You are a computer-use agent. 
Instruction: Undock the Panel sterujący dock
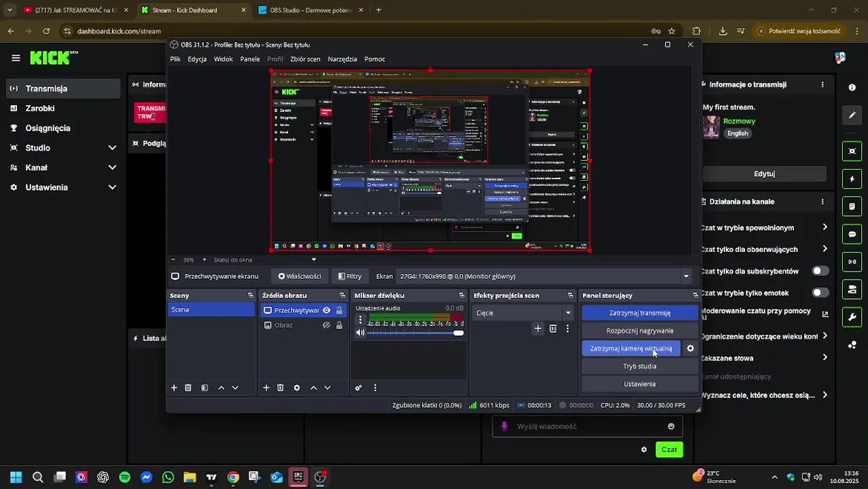click(695, 295)
